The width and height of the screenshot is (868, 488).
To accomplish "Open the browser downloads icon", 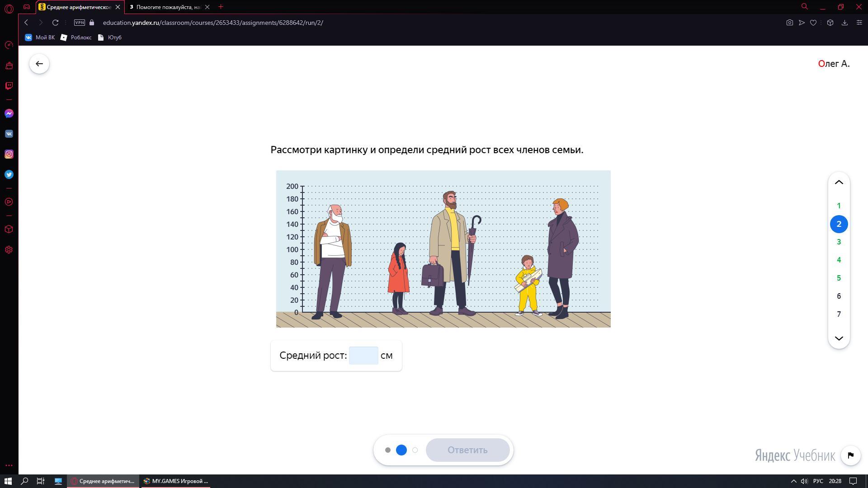I will pos(844,23).
